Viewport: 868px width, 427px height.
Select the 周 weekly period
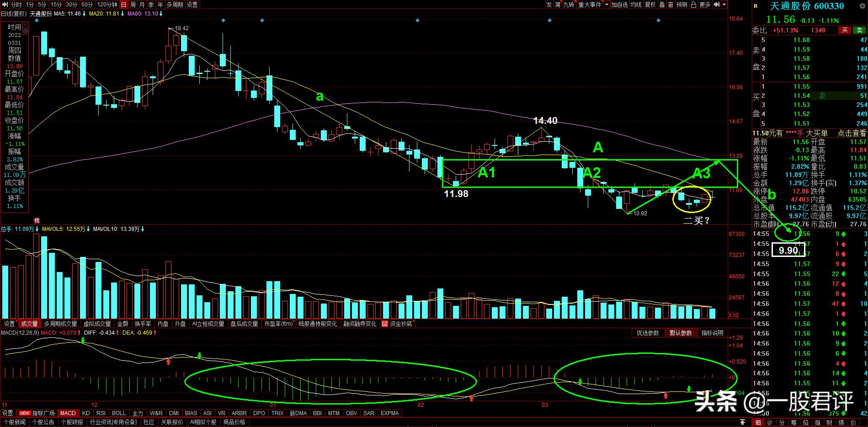133,5
